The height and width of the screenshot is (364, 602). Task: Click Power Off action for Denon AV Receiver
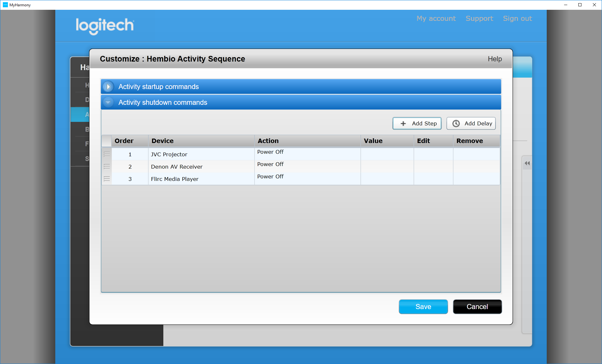pos(270,164)
